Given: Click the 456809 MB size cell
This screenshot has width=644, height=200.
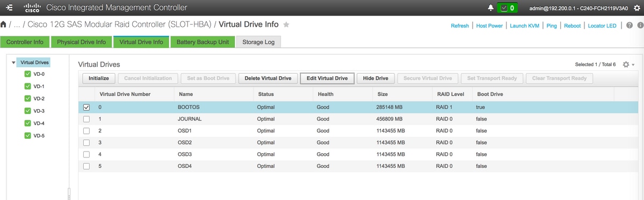Looking at the screenshot, I should click(x=389, y=119).
